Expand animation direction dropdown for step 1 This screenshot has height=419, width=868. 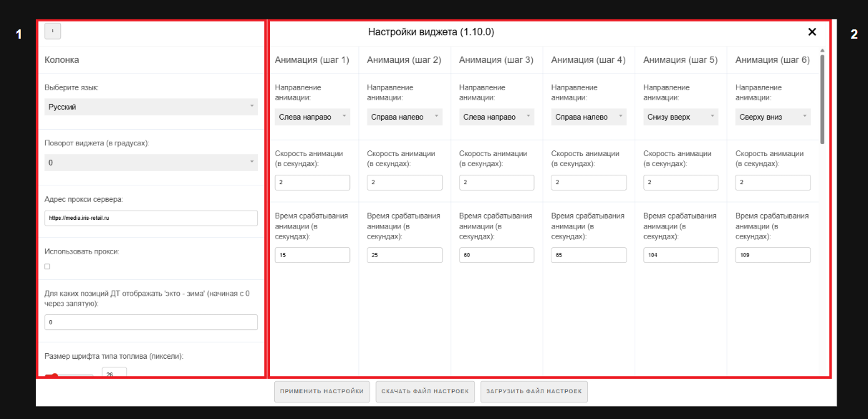click(x=312, y=117)
